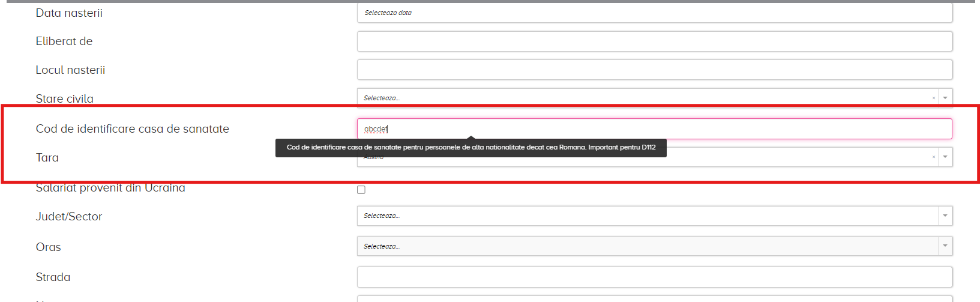Focus the Eliberat de text field

[x=654, y=41]
